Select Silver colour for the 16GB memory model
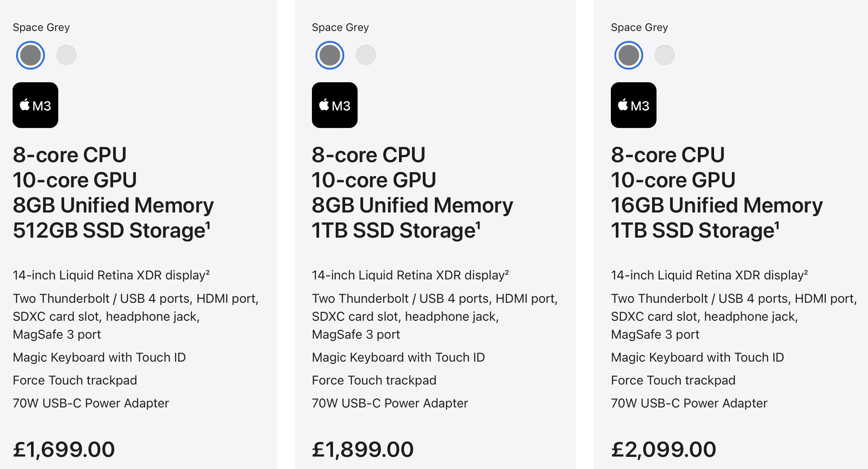868x469 pixels. click(x=665, y=55)
